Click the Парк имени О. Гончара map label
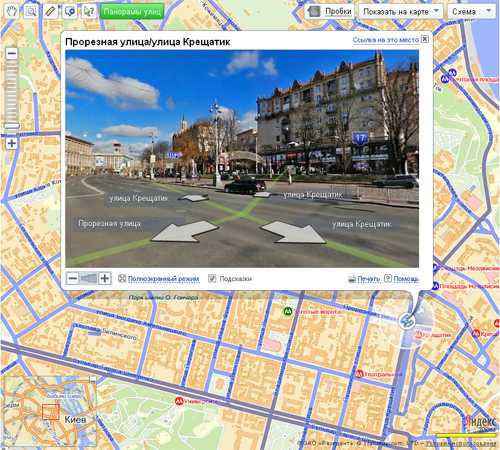Screen dimensions: 500x450 pos(163,297)
